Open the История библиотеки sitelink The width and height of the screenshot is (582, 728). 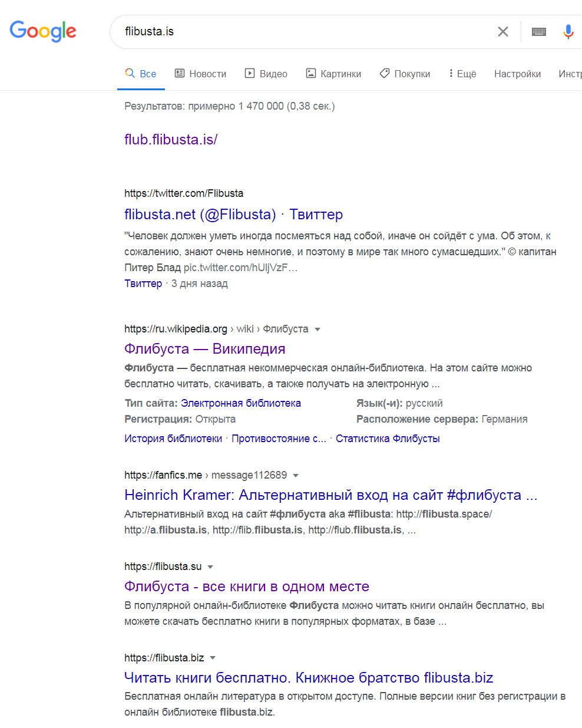(173, 439)
